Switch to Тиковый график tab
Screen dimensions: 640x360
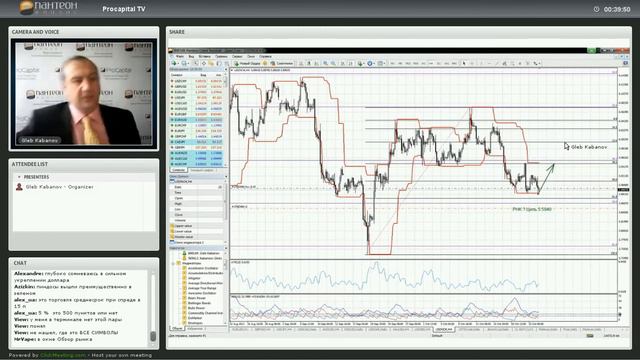coord(201,170)
